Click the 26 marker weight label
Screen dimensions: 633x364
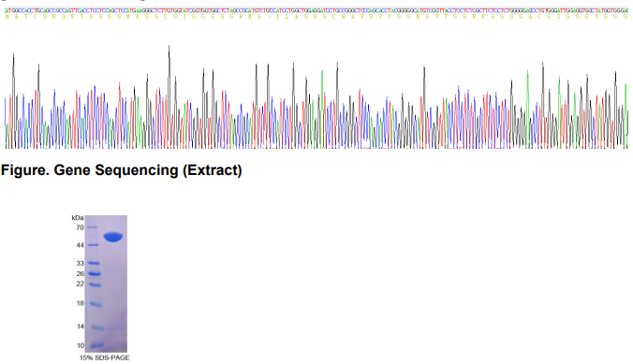click(80, 273)
